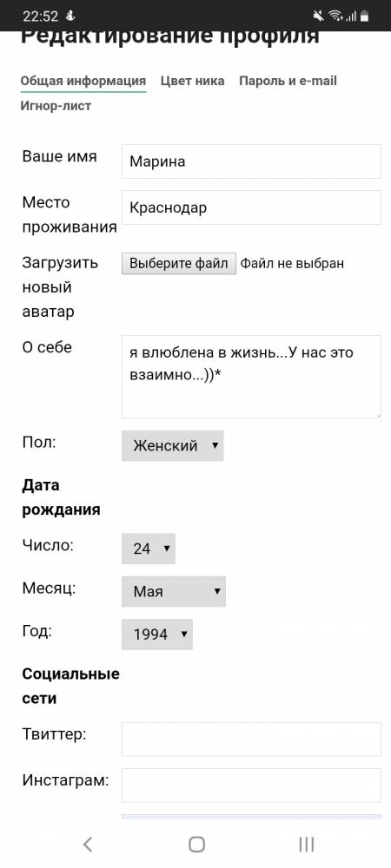Click the empty Твиттер input field
The height and width of the screenshot is (868, 391).
coord(251,739)
